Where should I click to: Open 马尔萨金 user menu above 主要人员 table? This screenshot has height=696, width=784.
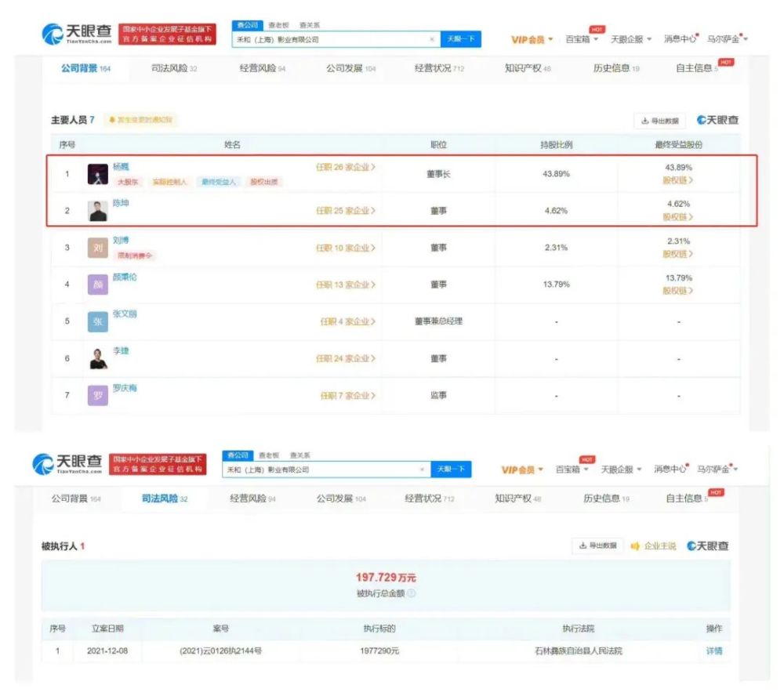[x=727, y=39]
